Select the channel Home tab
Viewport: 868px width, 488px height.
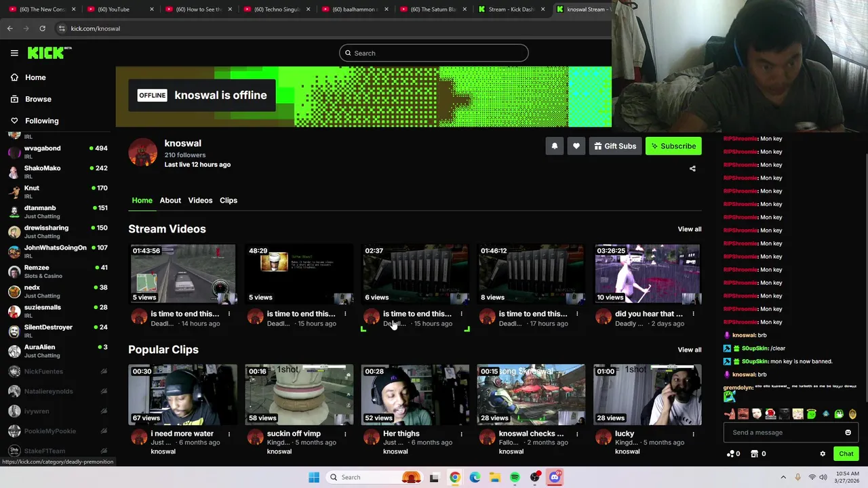[142, 200]
